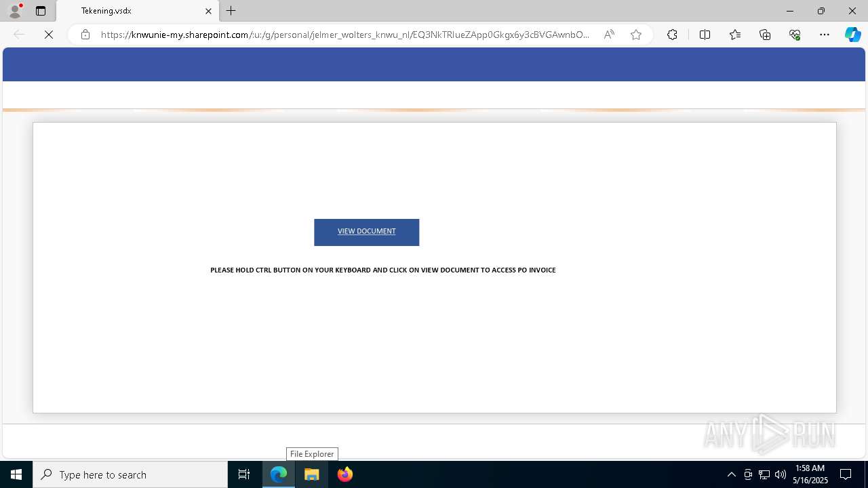Open Task View on taskbar

pos(244,474)
